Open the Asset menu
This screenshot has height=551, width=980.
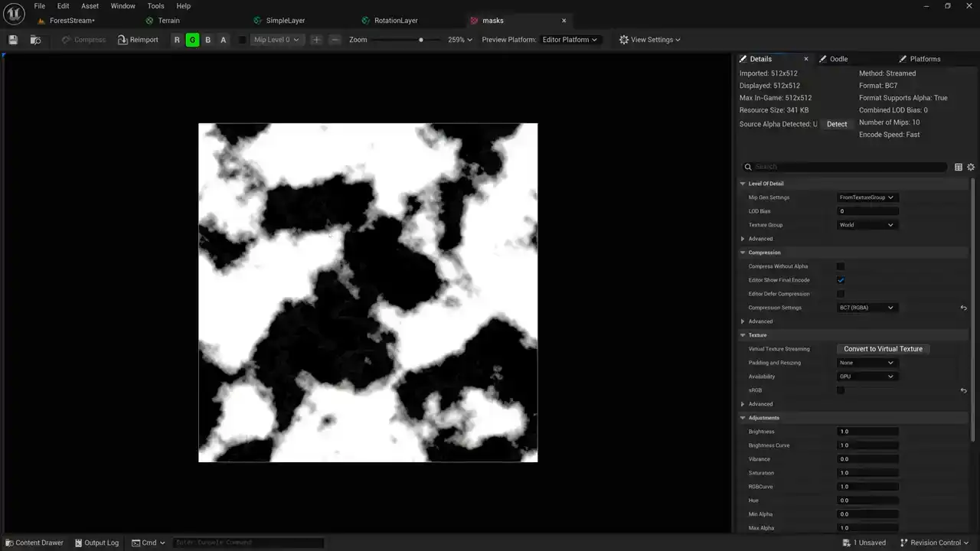tap(90, 6)
